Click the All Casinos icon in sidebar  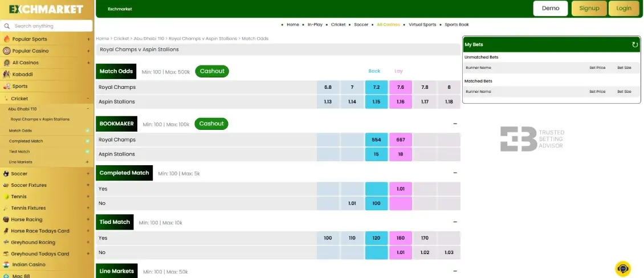(x=6, y=63)
